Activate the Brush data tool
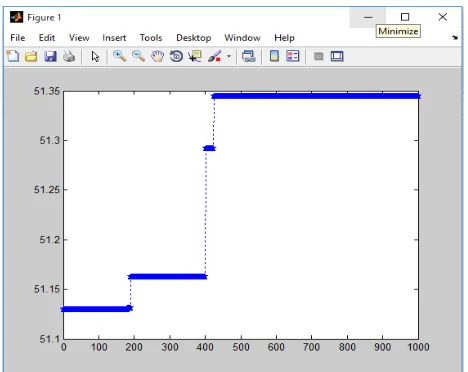The height and width of the screenshot is (372, 468). 215,56
